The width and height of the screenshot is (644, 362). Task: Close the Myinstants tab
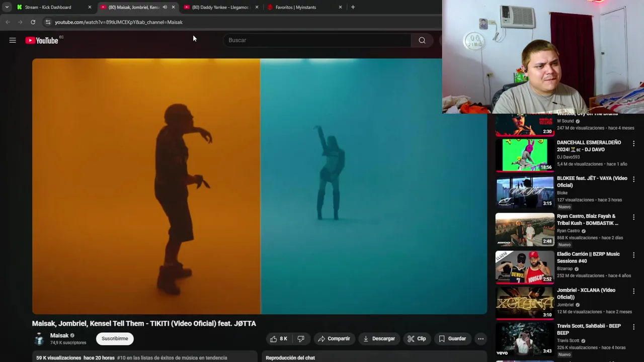340,7
